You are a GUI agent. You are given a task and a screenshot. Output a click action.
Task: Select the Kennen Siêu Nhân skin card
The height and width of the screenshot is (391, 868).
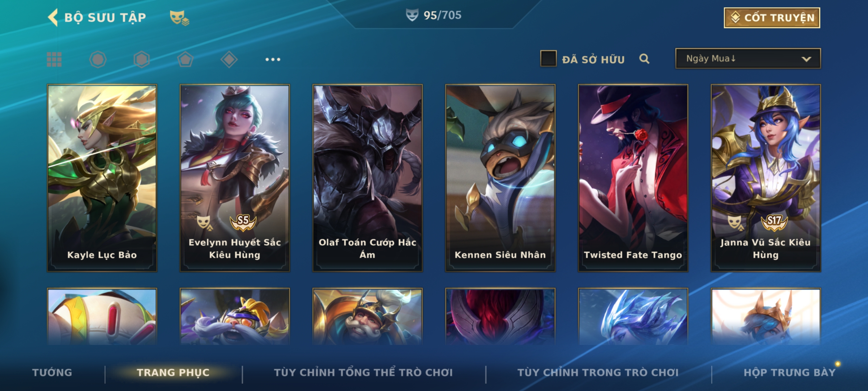[x=500, y=178]
